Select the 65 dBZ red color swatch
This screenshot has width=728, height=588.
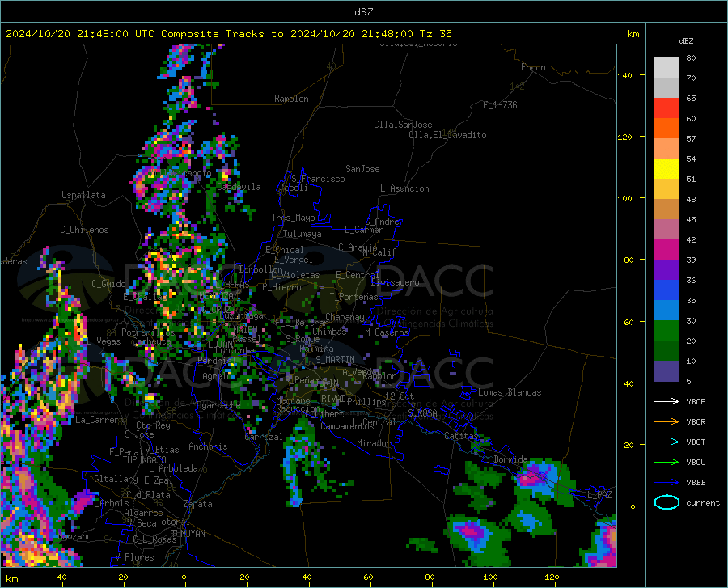coord(667,108)
